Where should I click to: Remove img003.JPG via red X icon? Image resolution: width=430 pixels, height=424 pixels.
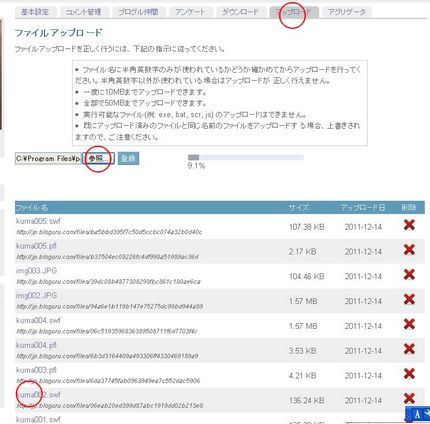pos(409,275)
